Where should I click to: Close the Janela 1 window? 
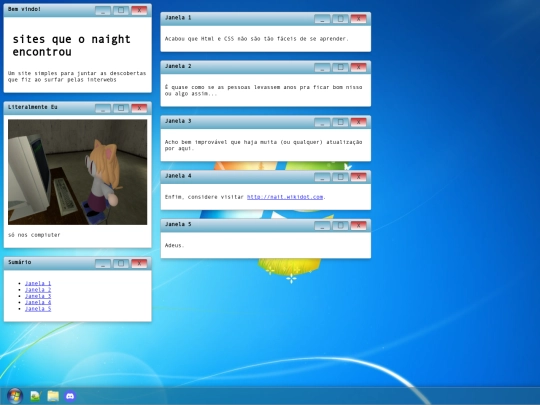point(359,19)
